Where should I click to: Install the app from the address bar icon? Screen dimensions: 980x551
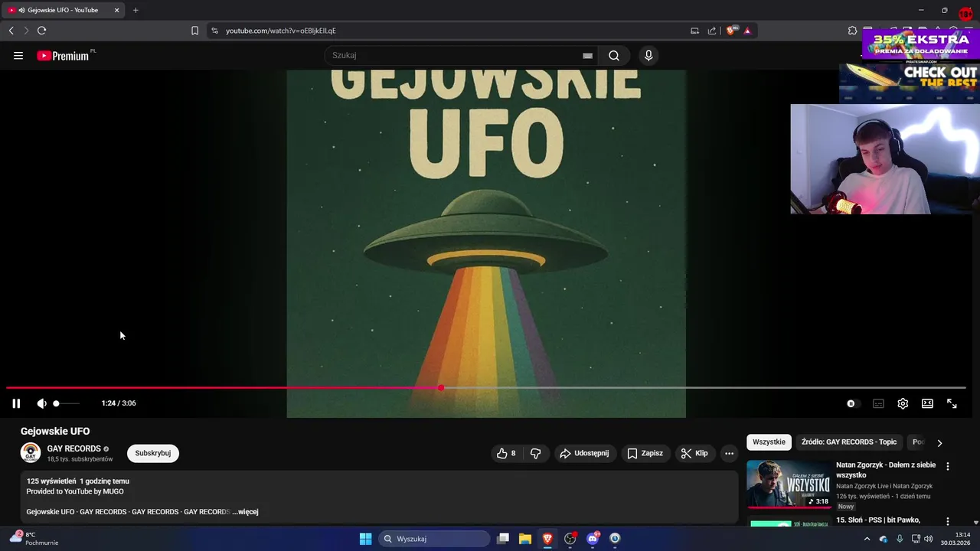(694, 31)
